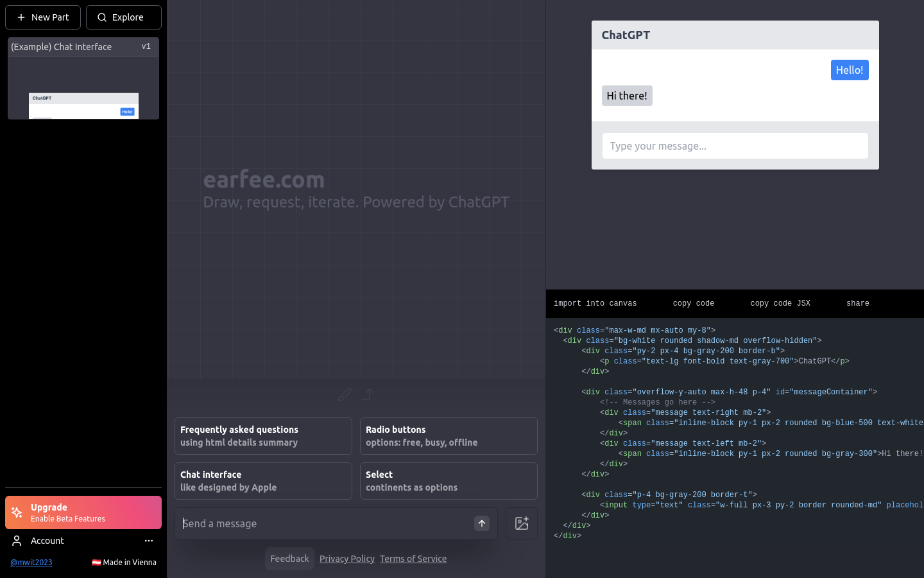Click the v1 version label
Viewport: 924px width, 578px height.
tap(146, 46)
